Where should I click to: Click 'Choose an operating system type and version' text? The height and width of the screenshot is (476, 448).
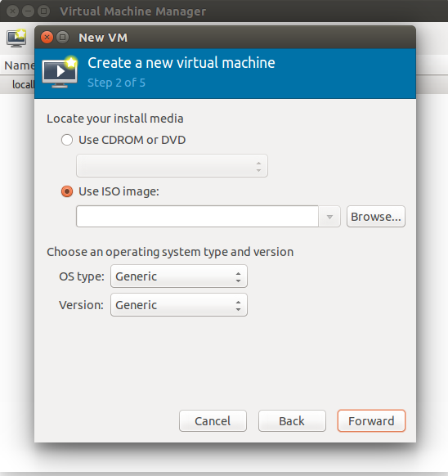(x=170, y=252)
